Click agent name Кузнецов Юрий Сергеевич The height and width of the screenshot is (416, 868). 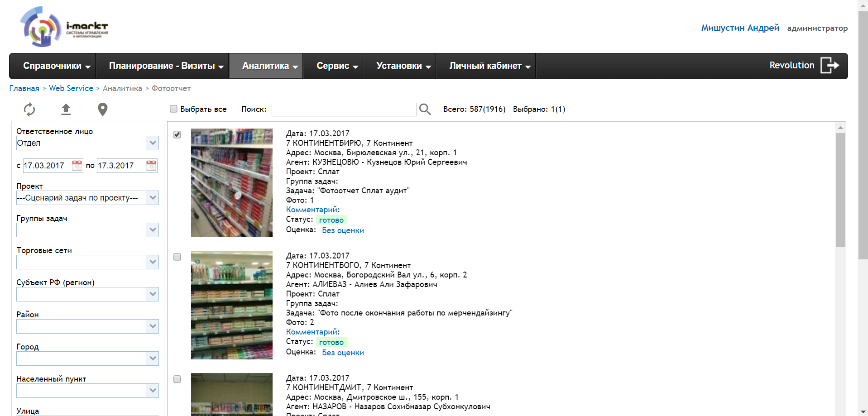pyautogui.click(x=417, y=162)
